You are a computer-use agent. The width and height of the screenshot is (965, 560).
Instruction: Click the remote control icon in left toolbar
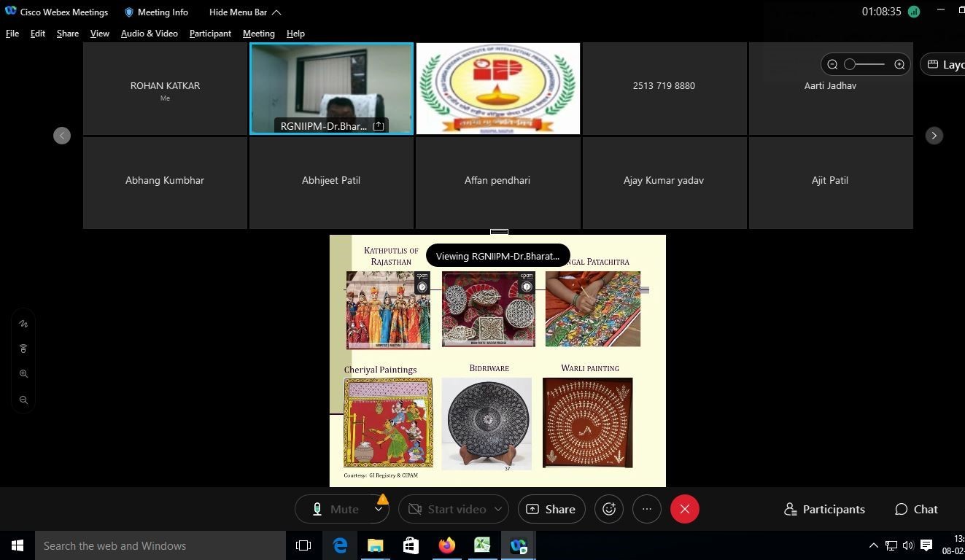click(x=23, y=349)
